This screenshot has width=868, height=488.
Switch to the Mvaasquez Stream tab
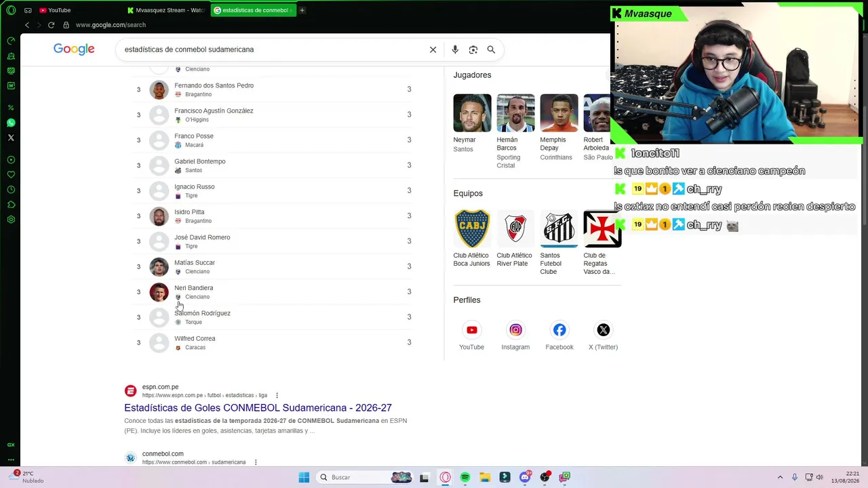click(167, 10)
